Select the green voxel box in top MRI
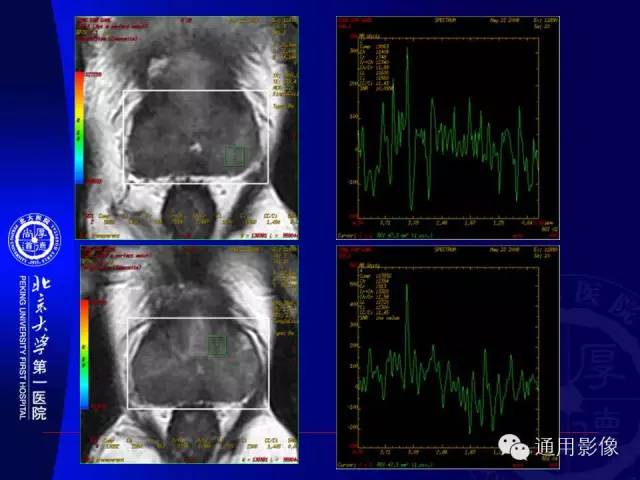This screenshot has width=640, height=480. (235, 156)
